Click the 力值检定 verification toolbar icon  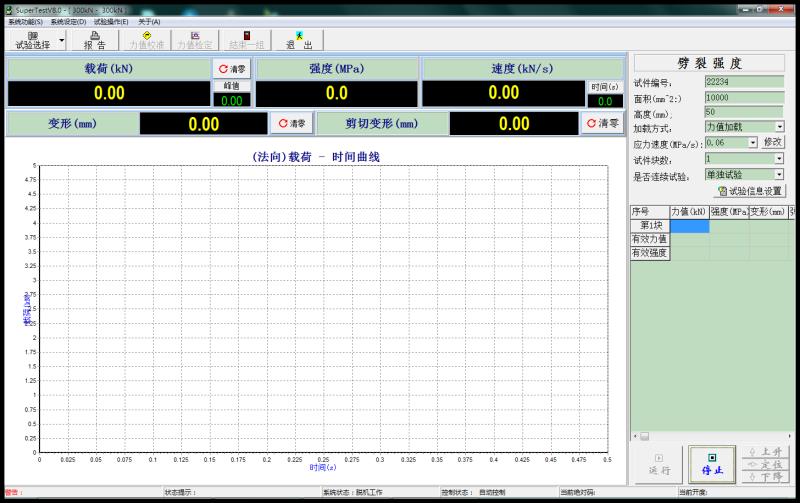click(195, 40)
